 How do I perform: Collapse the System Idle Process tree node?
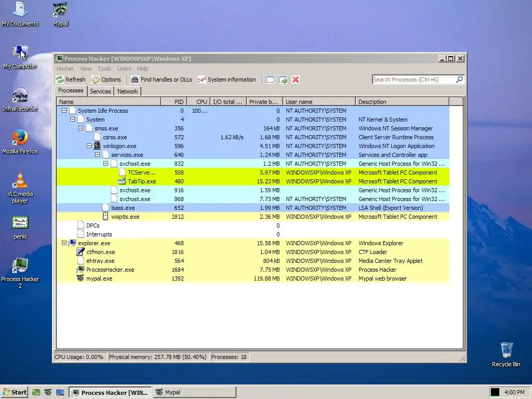[x=64, y=111]
